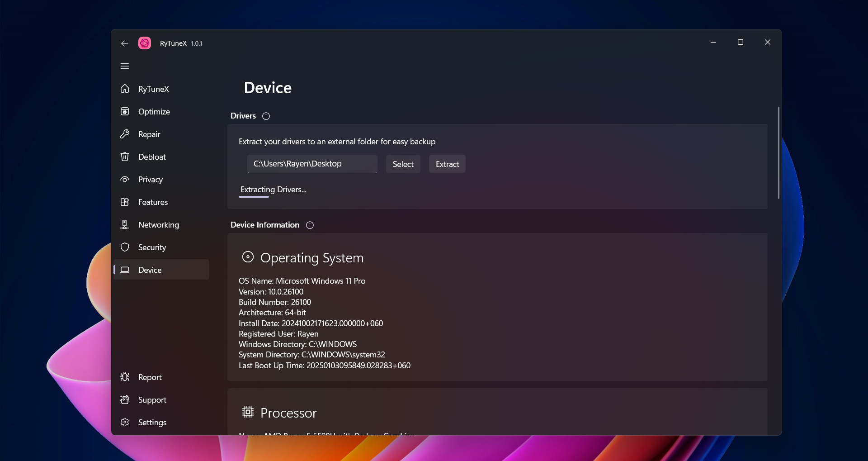Click 'Architecture: 64-bit' line
Image resolution: width=868 pixels, height=461 pixels.
coord(272,313)
